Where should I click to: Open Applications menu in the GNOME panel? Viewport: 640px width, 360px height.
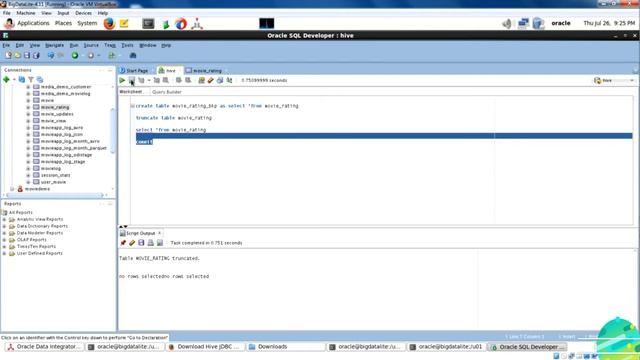[33, 23]
